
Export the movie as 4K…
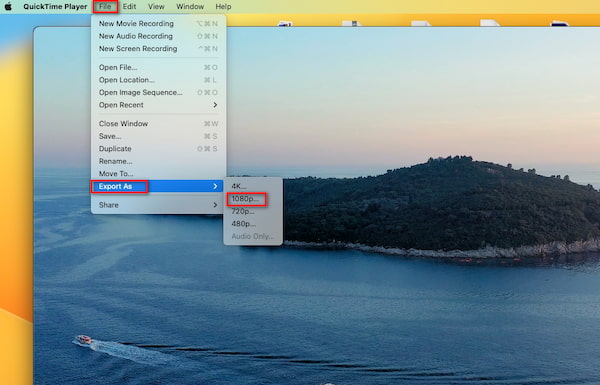tap(253, 186)
